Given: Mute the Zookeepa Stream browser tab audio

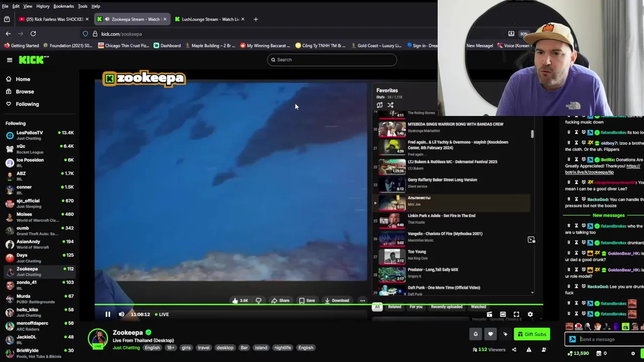Looking at the screenshot, I should [x=107, y=19].
